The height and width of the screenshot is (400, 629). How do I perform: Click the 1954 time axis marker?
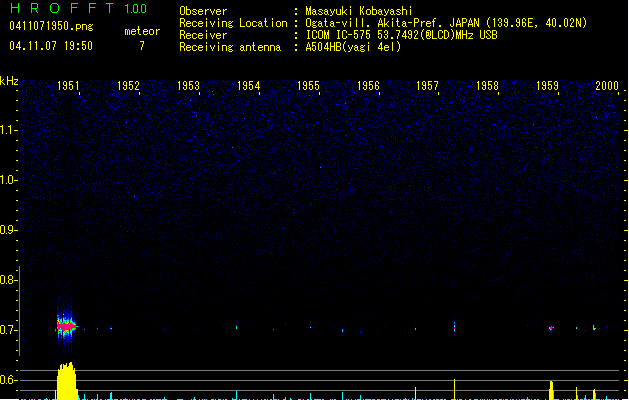point(248,86)
